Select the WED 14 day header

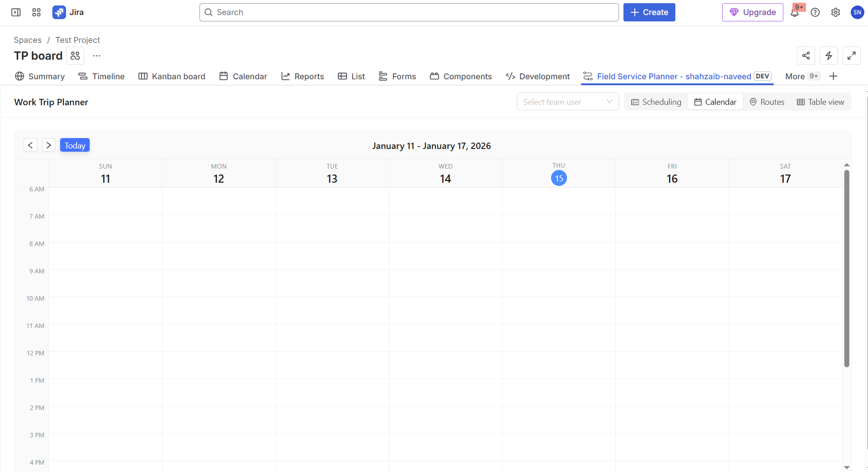[446, 174]
